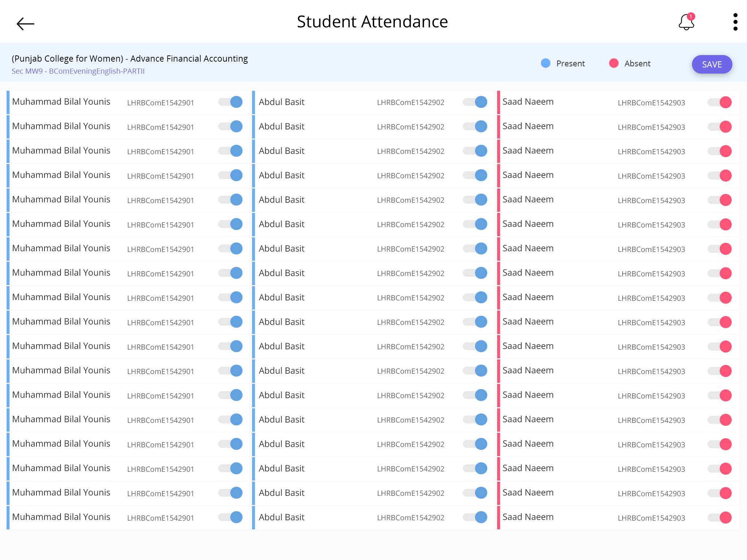747x560 pixels.
Task: Click the Sec MW9 BComEveningEnglish-PARTII link
Action: tap(78, 71)
